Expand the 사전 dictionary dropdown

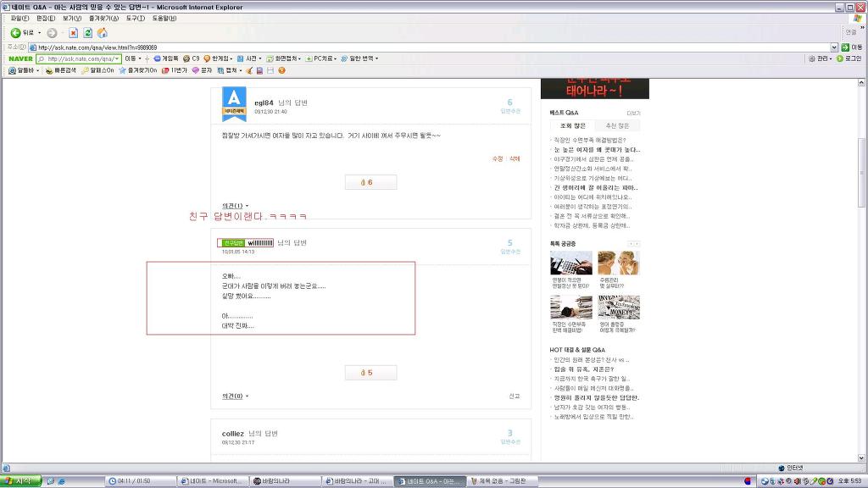point(260,58)
